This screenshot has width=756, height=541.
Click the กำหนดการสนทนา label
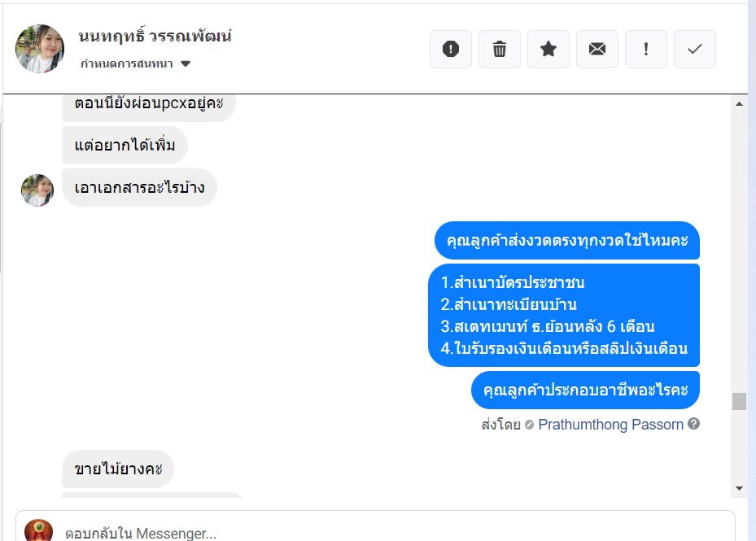coord(126,63)
